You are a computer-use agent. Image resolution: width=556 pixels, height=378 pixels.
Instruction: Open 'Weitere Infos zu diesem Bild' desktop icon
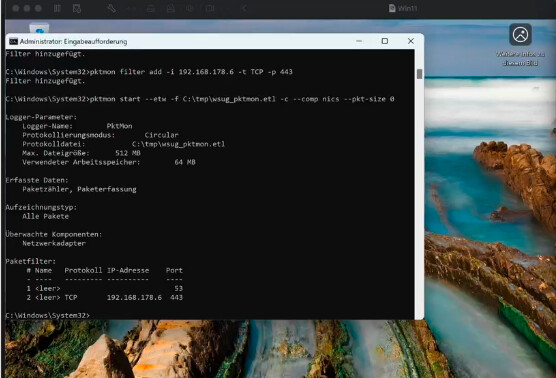pyautogui.click(x=520, y=45)
